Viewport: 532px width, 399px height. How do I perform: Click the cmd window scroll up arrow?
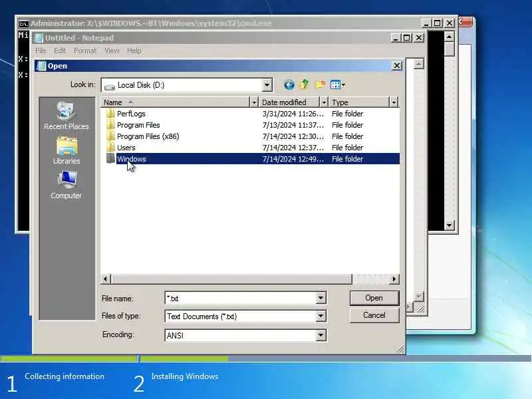tap(450, 36)
